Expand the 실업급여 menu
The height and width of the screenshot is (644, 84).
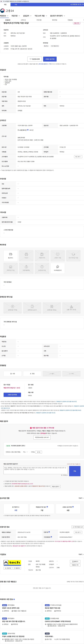click(x=27, y=16)
